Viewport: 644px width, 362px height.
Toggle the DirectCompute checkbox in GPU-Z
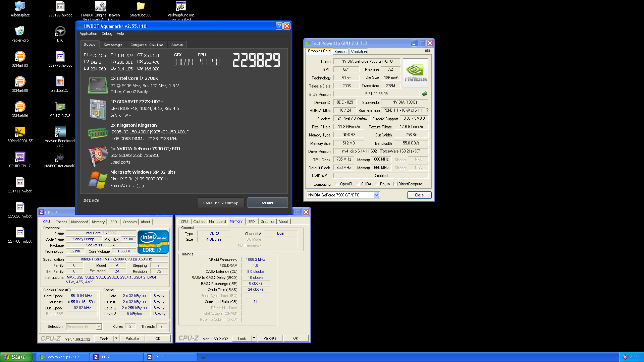click(395, 184)
